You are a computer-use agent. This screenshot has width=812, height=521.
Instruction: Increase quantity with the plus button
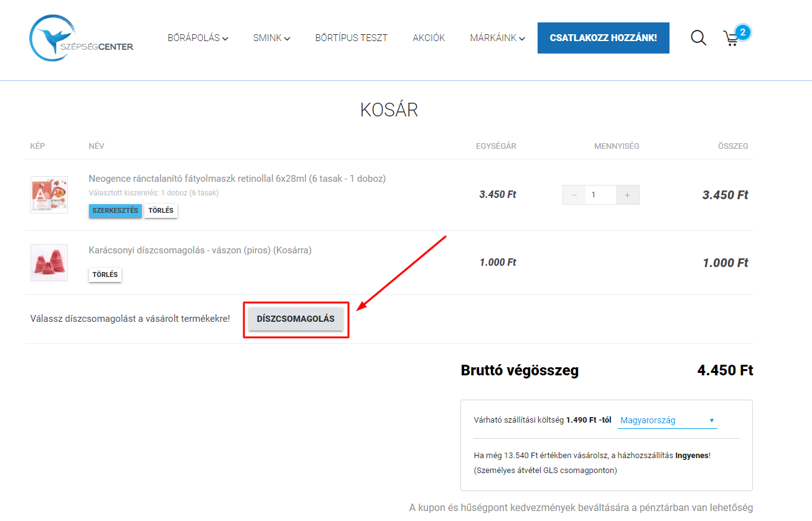pyautogui.click(x=627, y=195)
